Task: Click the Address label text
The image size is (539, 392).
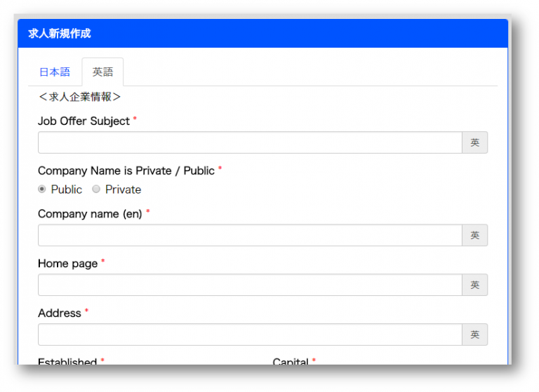Action: (x=60, y=313)
